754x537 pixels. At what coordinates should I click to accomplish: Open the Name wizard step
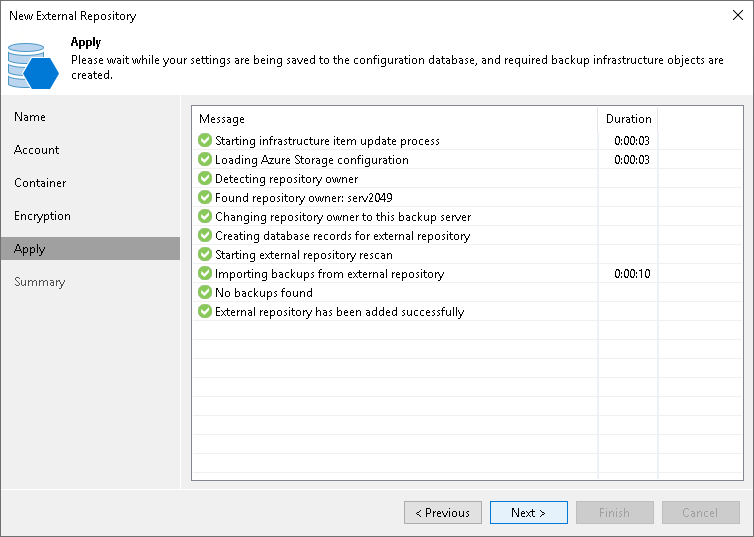(x=30, y=117)
